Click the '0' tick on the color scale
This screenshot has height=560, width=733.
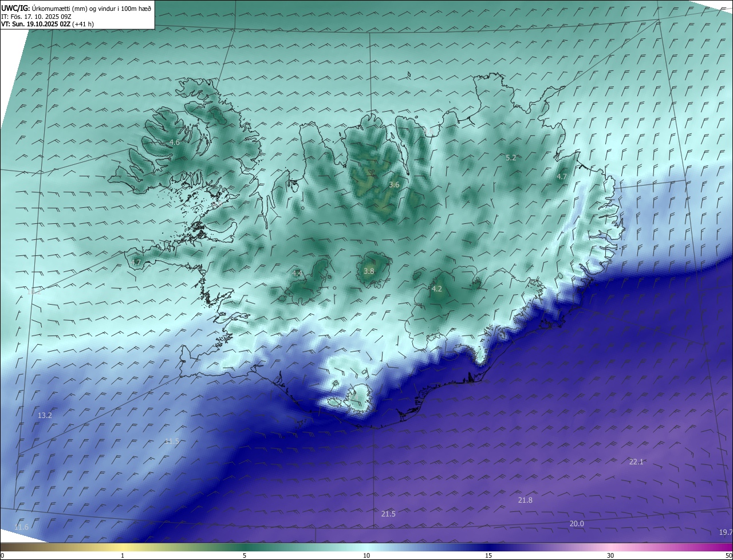2,555
